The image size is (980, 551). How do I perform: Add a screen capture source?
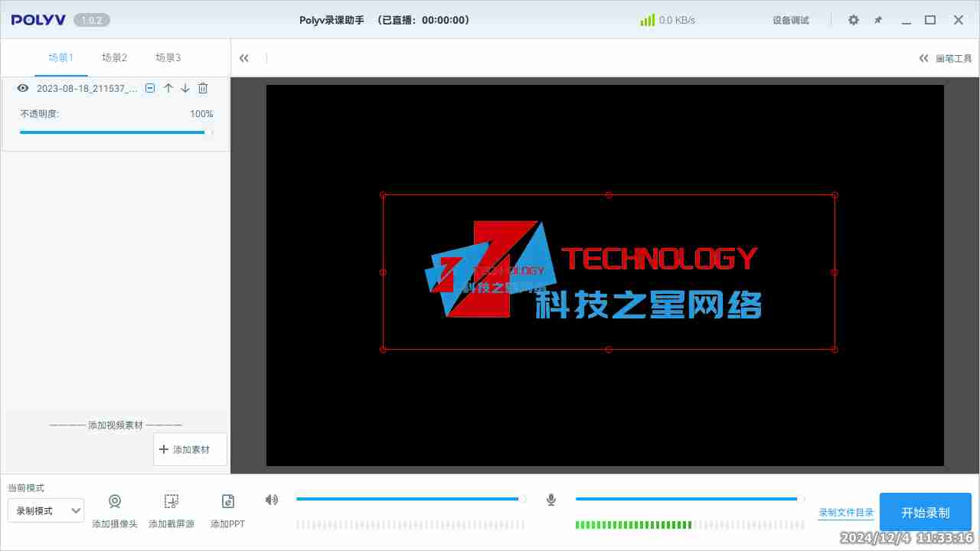tap(171, 502)
